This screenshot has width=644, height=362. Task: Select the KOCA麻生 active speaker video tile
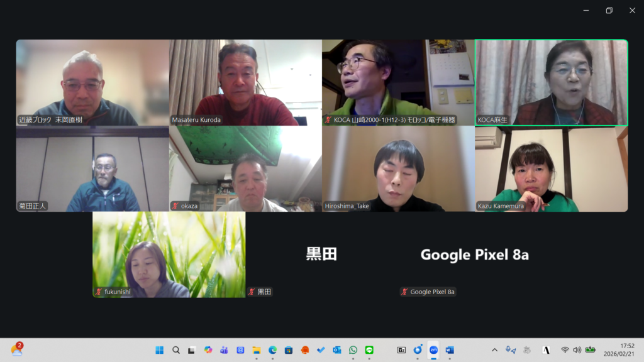pos(551,82)
